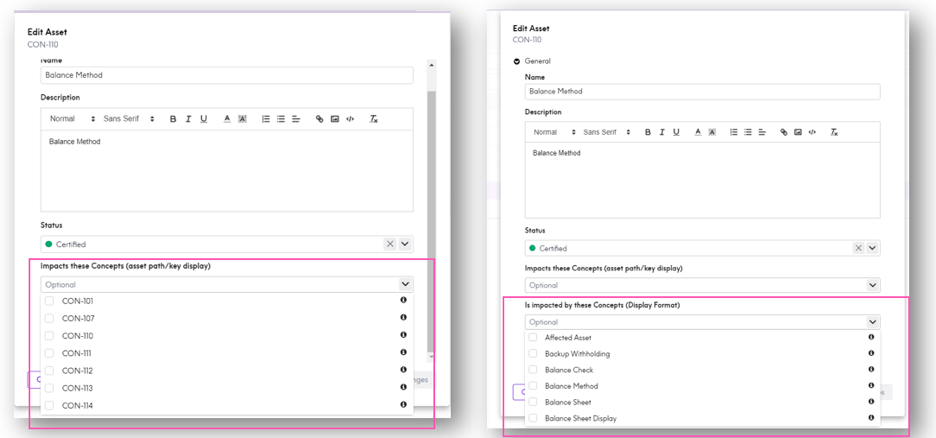This screenshot has width=936, height=438.
Task: Open text alignment in left dialog toolbar
Action: click(x=296, y=119)
